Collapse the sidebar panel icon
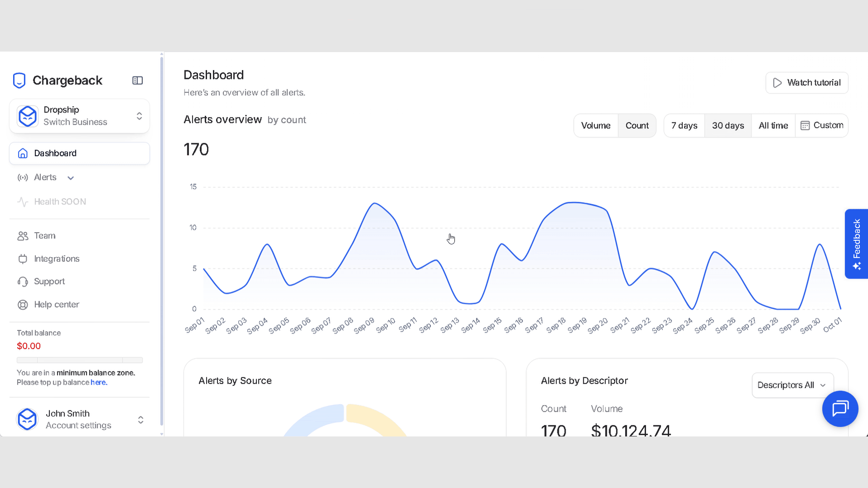 pyautogui.click(x=137, y=80)
